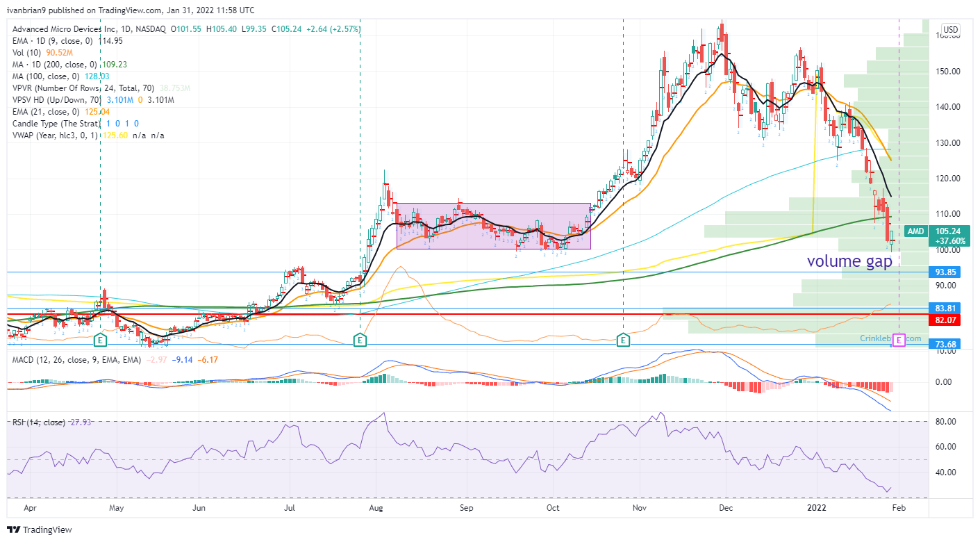Click the Sep label on time axis
Viewport: 980px width, 542px height.
[x=467, y=509]
